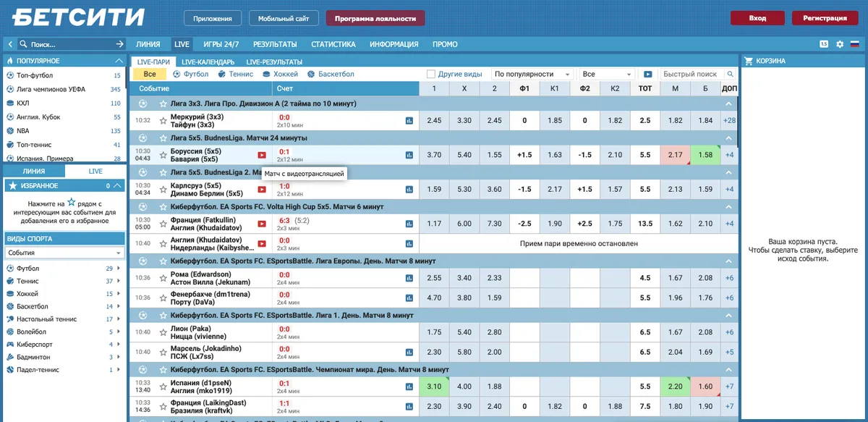Click the magnifier in quick search field
This screenshot has width=868, height=422.
[x=730, y=74]
